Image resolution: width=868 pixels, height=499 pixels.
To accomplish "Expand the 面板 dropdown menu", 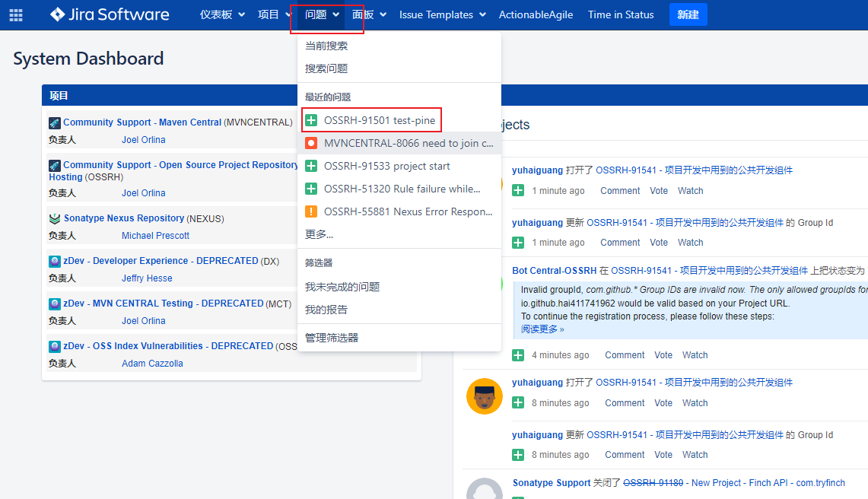I will [369, 14].
